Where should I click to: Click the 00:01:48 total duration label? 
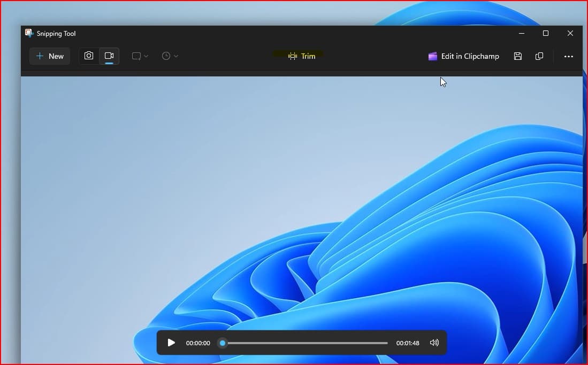408,343
